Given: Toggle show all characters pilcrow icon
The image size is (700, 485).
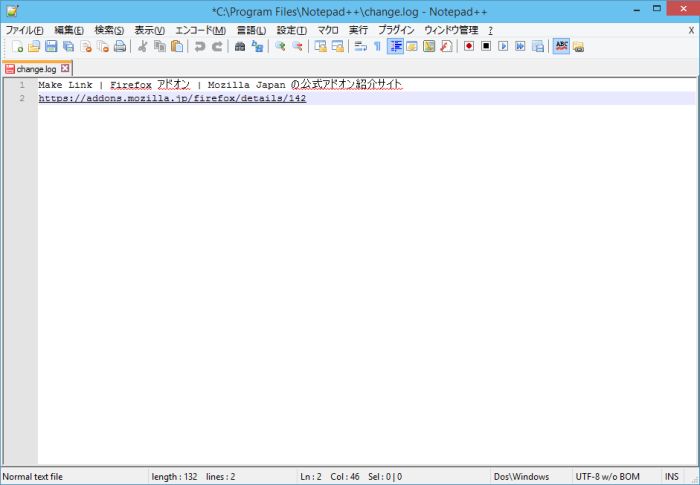Looking at the screenshot, I should 378,46.
